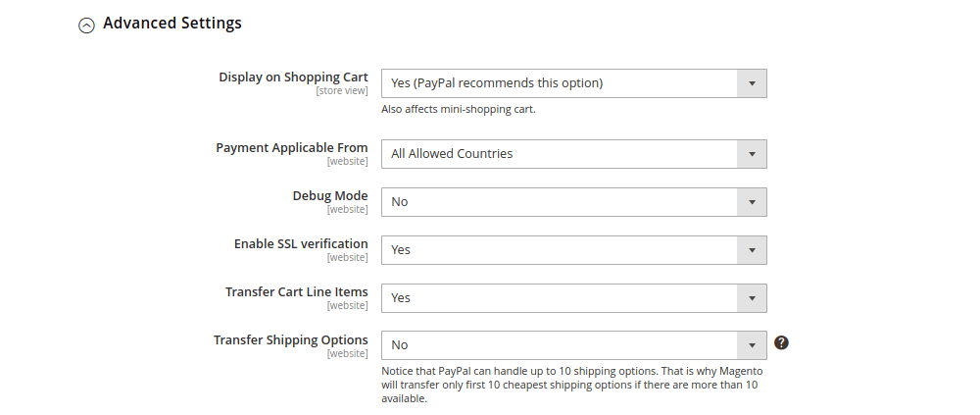Screen dimensions: 980x415
Task: Click the [website] scope under Payment Applicable From
Action: point(348,162)
